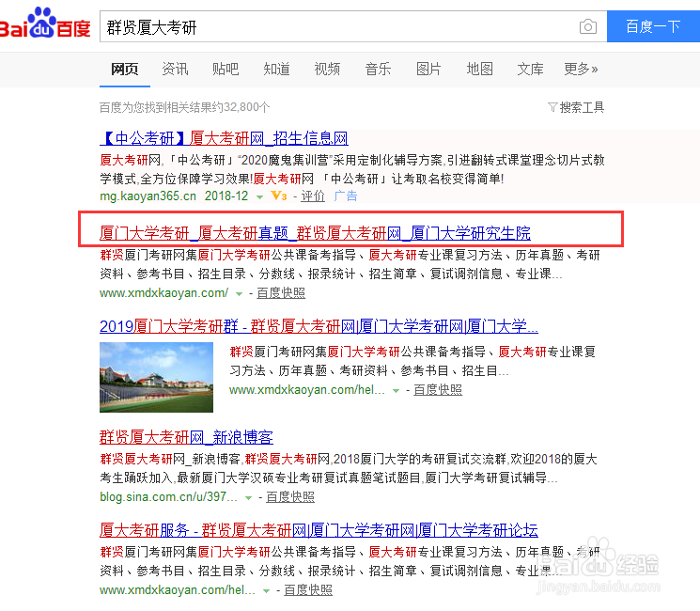Open 搜索工具 search tools

(x=582, y=107)
